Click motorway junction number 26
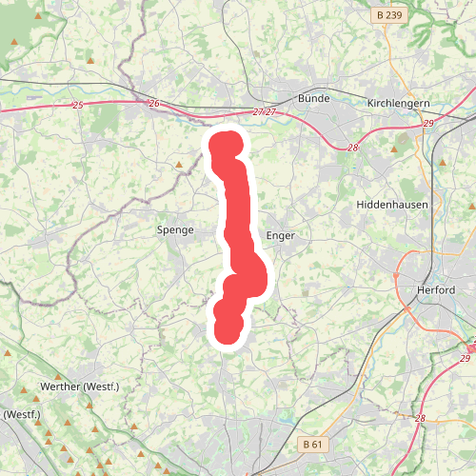The image size is (476, 476). (154, 103)
